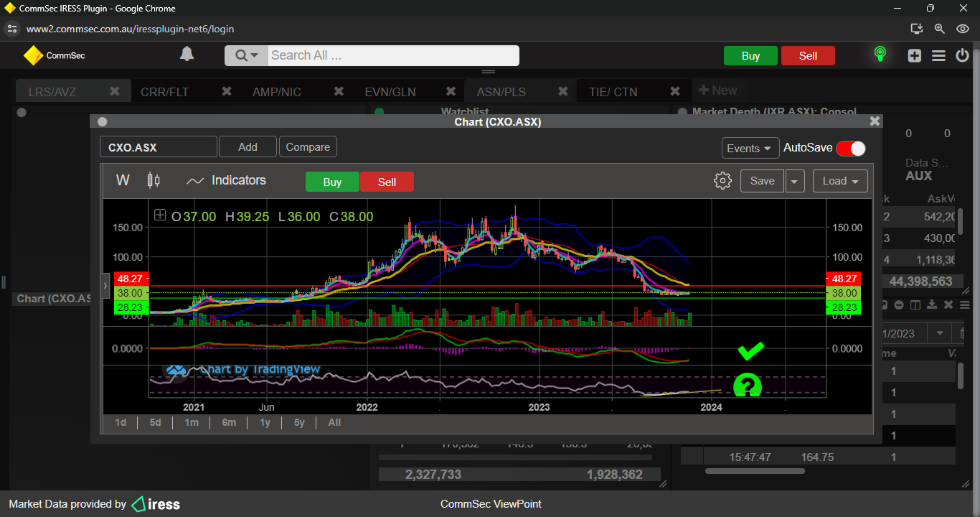980x517 pixels.
Task: Change the W weekly interval selector
Action: coord(123,180)
